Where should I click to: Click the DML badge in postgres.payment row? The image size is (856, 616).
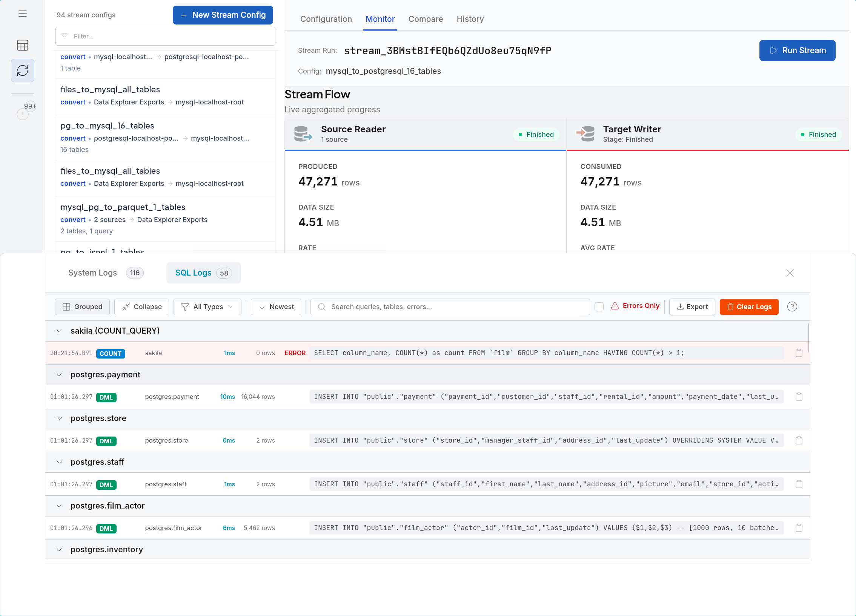tap(106, 397)
